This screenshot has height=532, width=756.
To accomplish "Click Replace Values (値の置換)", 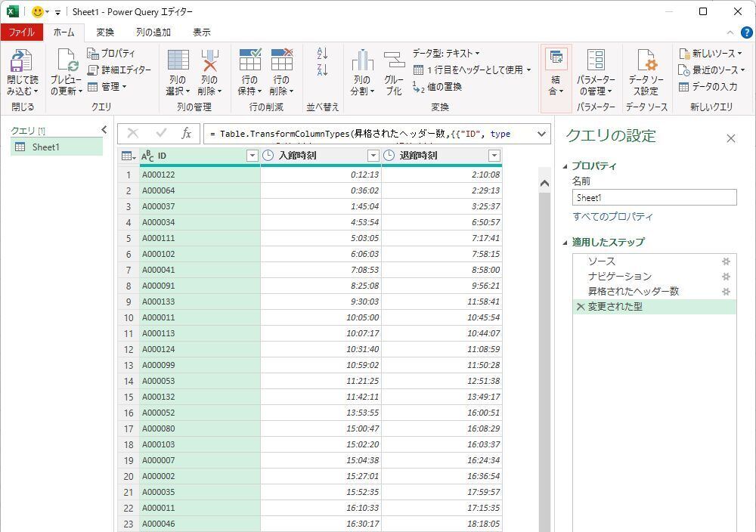I will click(x=437, y=87).
